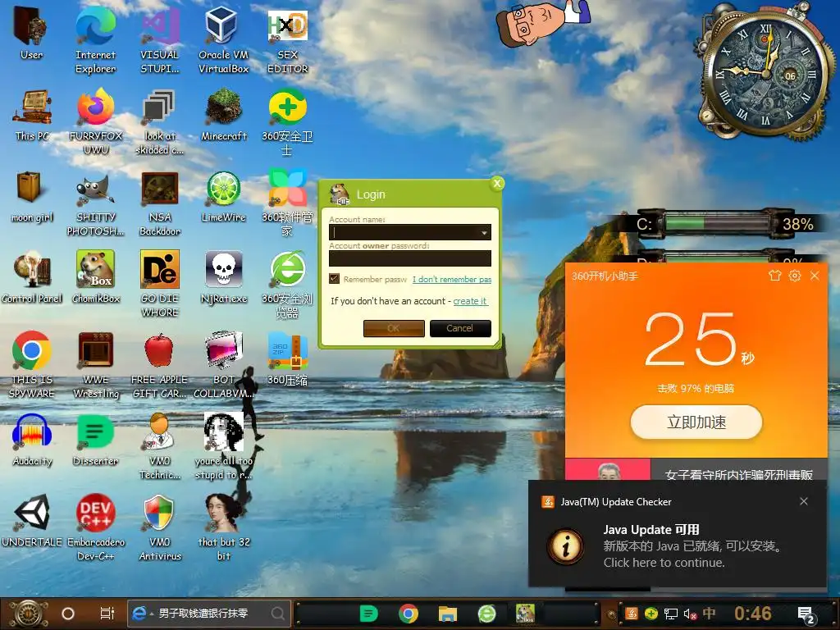Open THIS IS SPYWARE Chrome icon
The height and width of the screenshot is (630, 840).
[x=32, y=365]
